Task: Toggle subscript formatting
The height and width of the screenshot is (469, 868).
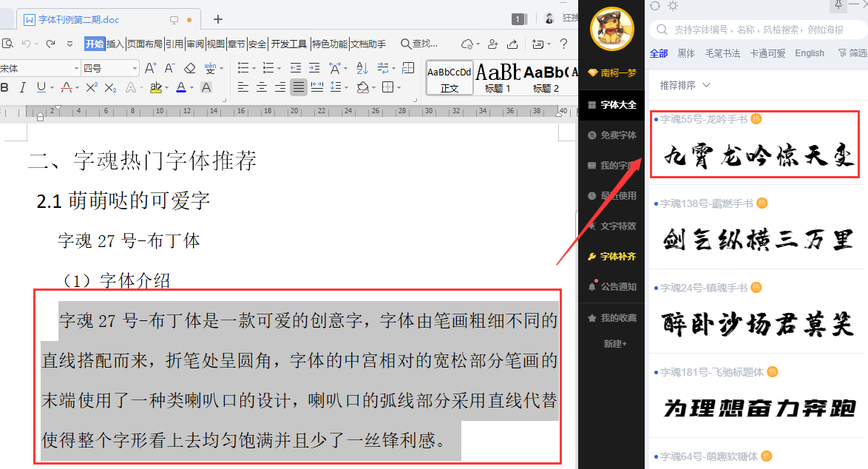Action: [x=110, y=87]
